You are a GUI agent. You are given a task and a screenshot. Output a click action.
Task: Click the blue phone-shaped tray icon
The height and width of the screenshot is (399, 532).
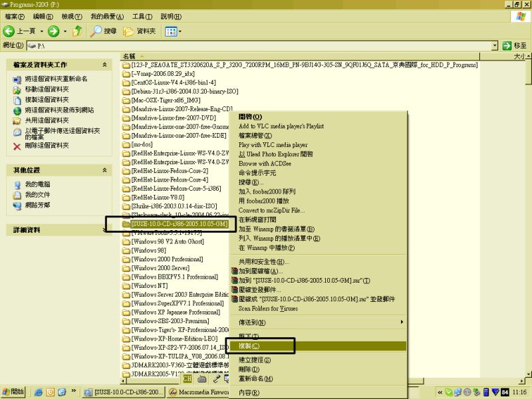point(486,392)
